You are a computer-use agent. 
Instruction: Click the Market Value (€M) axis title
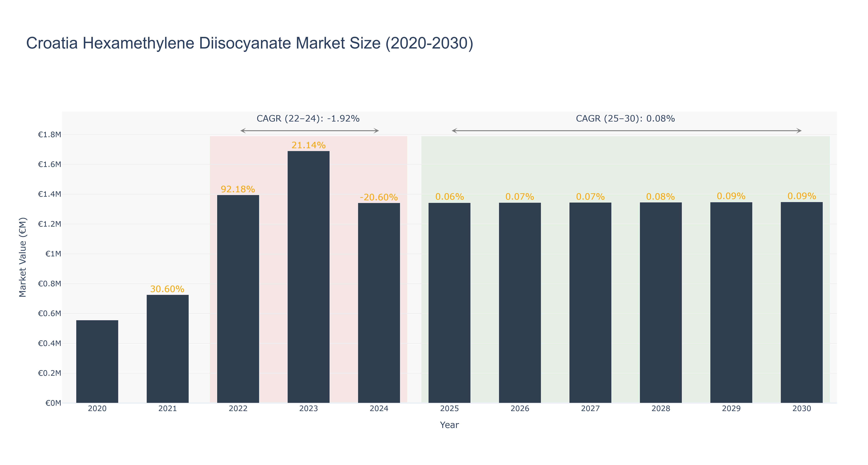coord(23,257)
